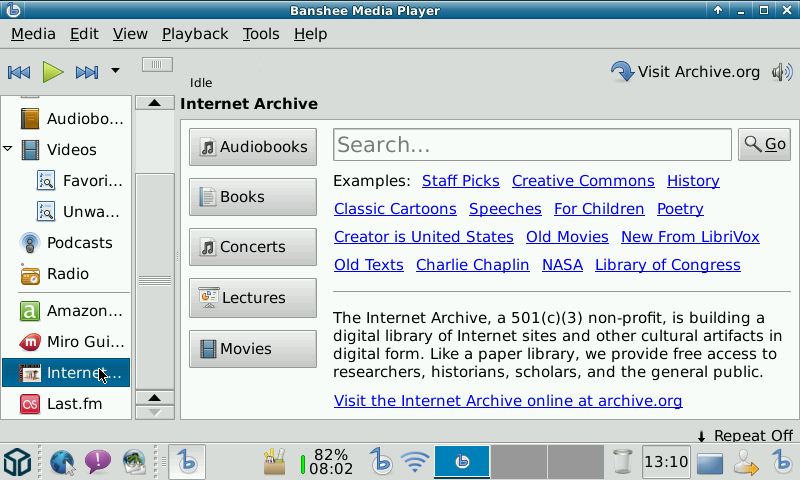Open the Media menu
Viewport: 800px width, 480px height.
point(33,34)
